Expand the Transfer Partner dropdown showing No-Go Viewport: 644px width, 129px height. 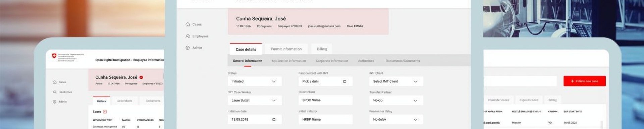click(x=396, y=100)
